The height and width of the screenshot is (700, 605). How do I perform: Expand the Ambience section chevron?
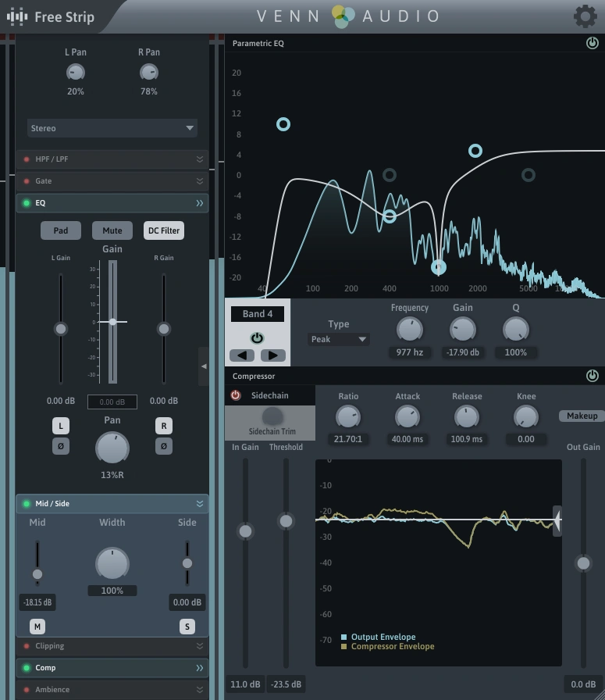tap(200, 690)
